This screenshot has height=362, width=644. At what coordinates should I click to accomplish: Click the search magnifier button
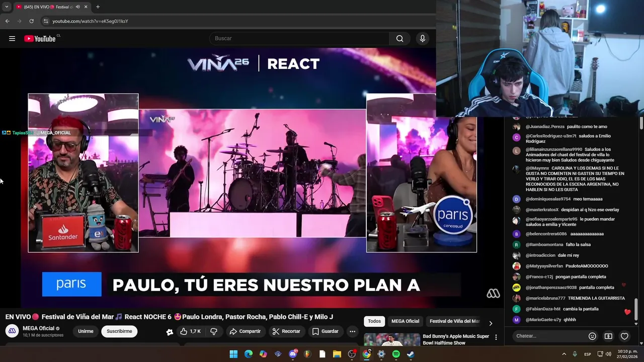[399, 39]
